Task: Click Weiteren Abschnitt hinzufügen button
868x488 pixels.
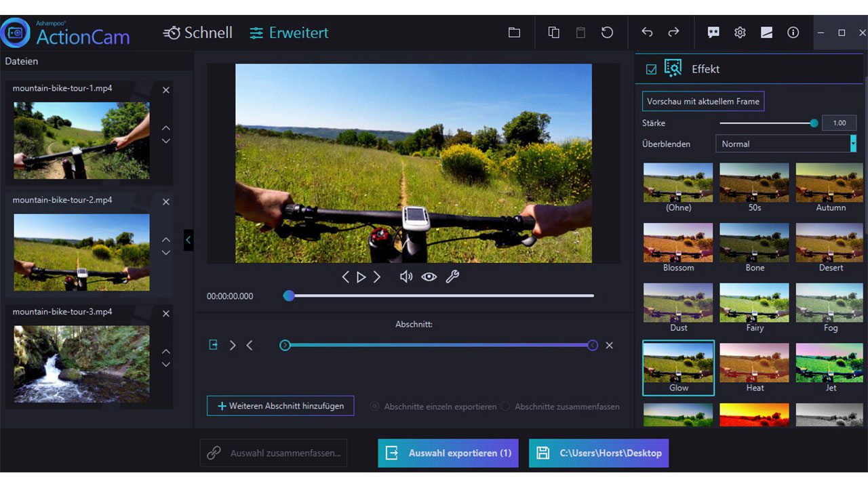Action: [x=280, y=406]
